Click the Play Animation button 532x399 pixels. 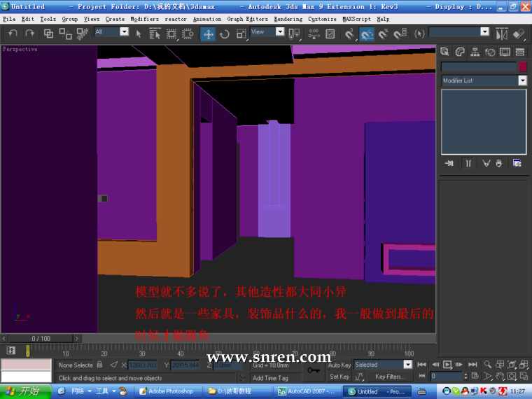click(447, 365)
